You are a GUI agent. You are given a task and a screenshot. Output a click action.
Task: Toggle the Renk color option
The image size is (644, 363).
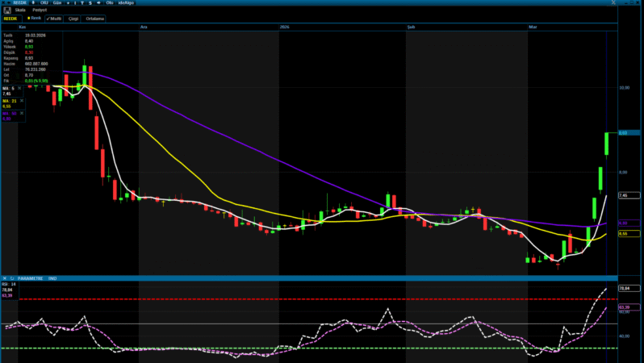coord(33,17)
